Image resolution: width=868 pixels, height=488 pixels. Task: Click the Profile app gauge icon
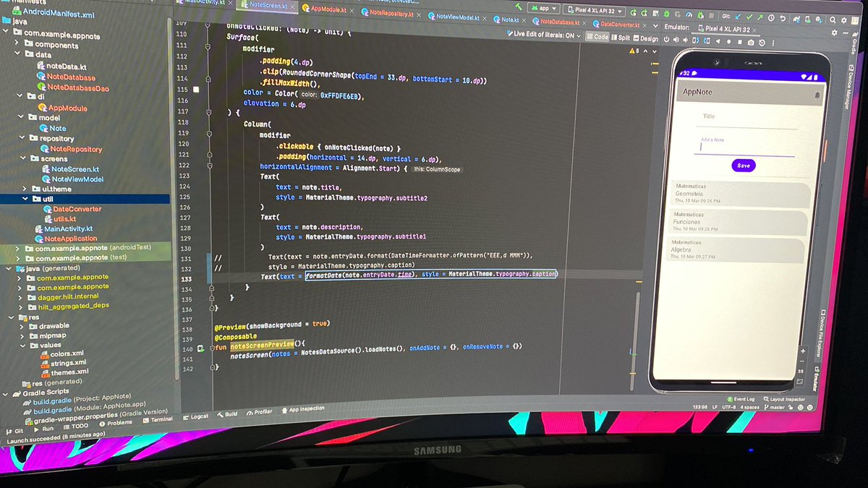[x=688, y=14]
